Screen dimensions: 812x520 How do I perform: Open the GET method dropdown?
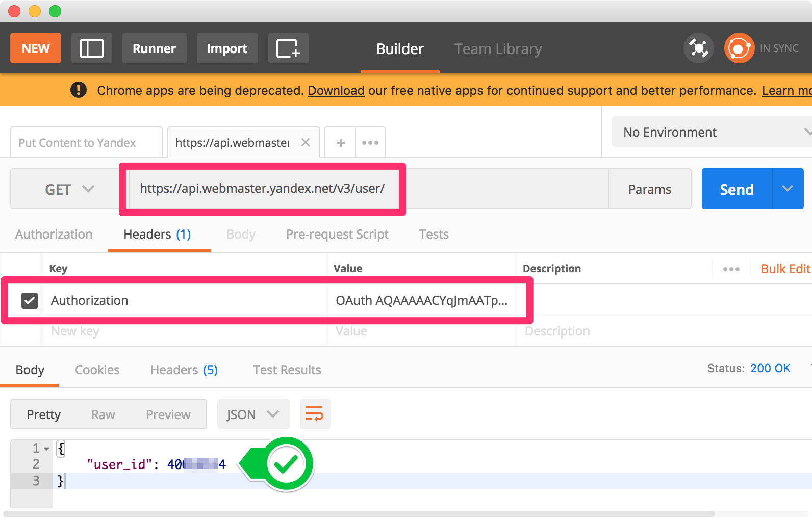click(x=69, y=189)
